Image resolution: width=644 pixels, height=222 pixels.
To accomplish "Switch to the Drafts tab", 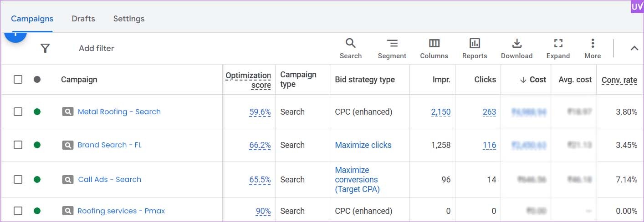I will point(83,19).
